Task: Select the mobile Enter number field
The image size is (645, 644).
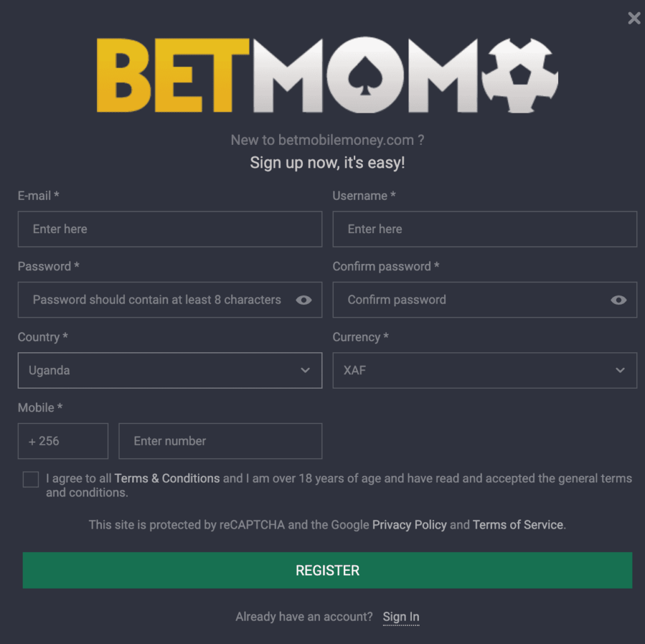Action: (220, 441)
